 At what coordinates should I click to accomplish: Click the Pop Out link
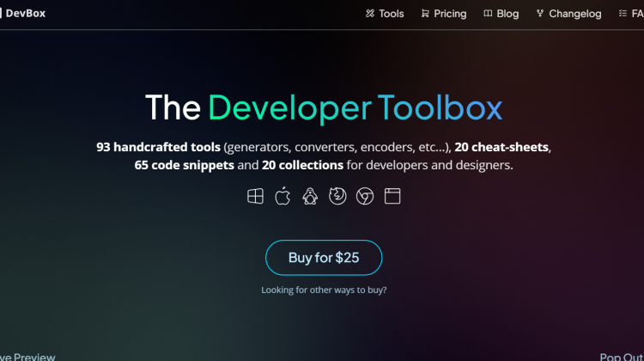[x=622, y=357]
